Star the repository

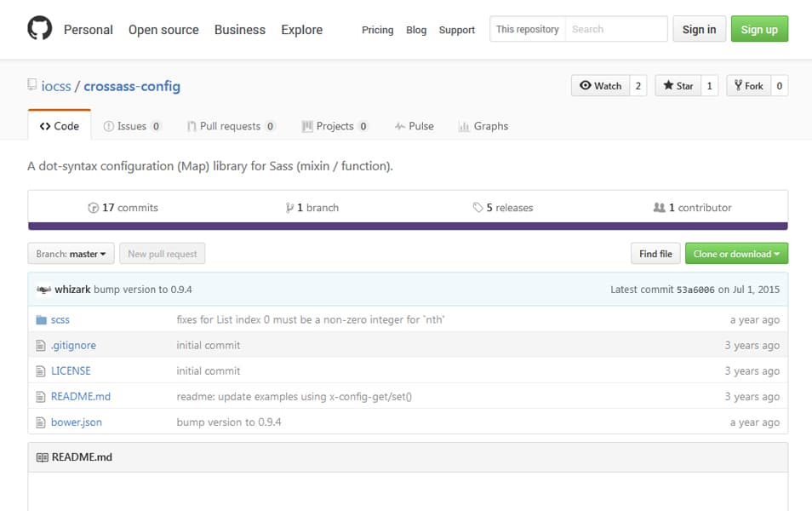point(678,85)
